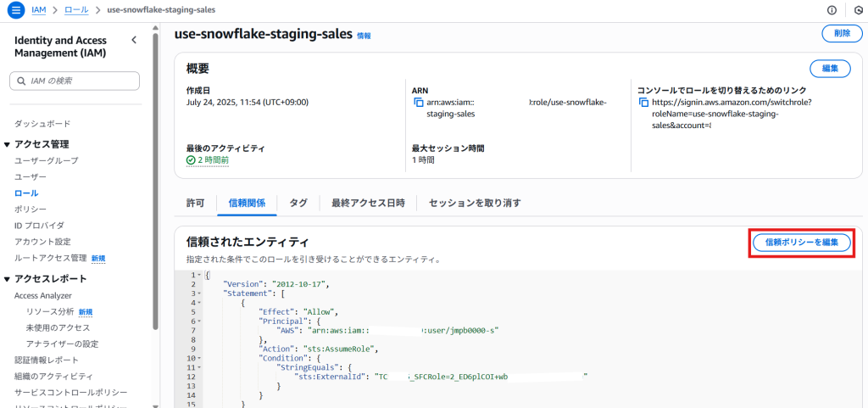Image resolution: width=868 pixels, height=408 pixels.
Task: Click the sts:AssumeRole action text
Action: click(x=340, y=349)
